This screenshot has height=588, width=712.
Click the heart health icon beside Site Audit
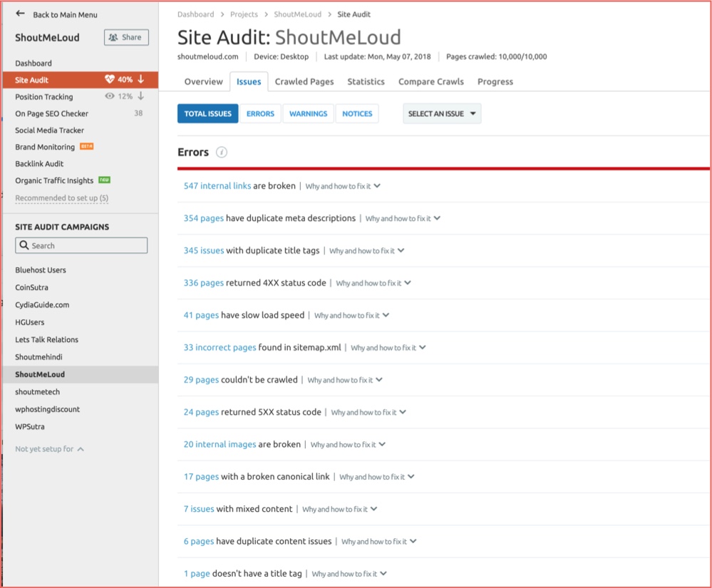109,80
